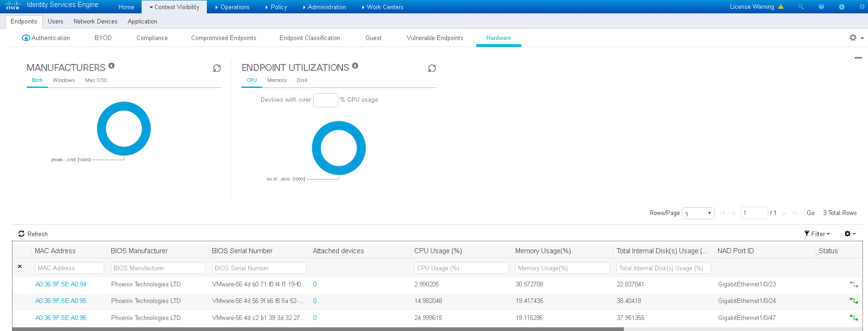Screen dimensions: 868x331
Task: Expand the Context Visibility menu
Action: [x=174, y=7]
